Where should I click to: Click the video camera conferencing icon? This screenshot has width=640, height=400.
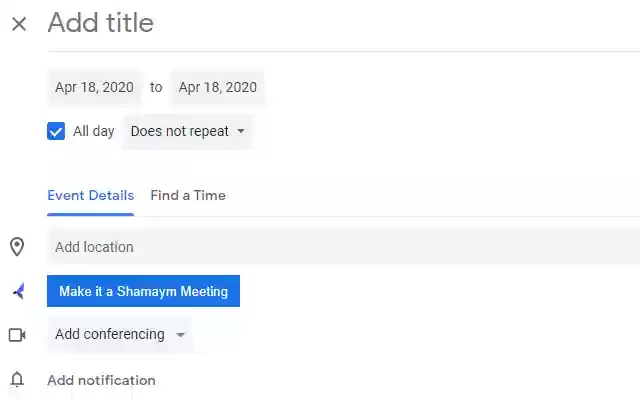click(x=17, y=335)
